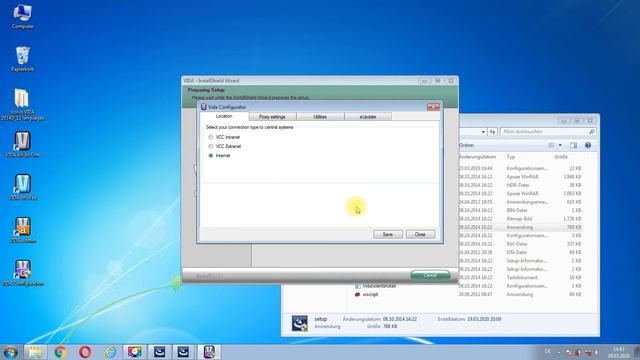Launch the VIDA on Web desktop shortcut

tap(22, 187)
